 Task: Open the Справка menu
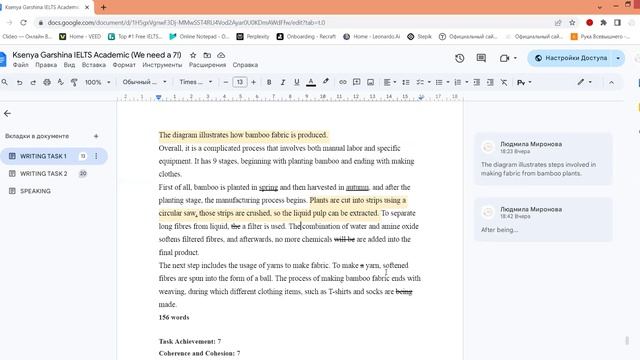[x=245, y=65]
